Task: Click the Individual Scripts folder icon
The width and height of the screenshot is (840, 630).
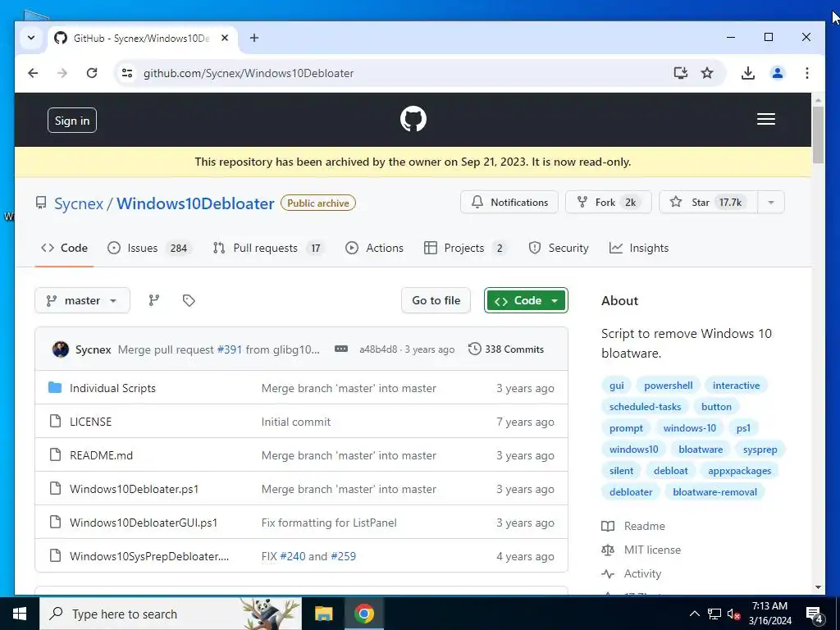Action: click(55, 387)
